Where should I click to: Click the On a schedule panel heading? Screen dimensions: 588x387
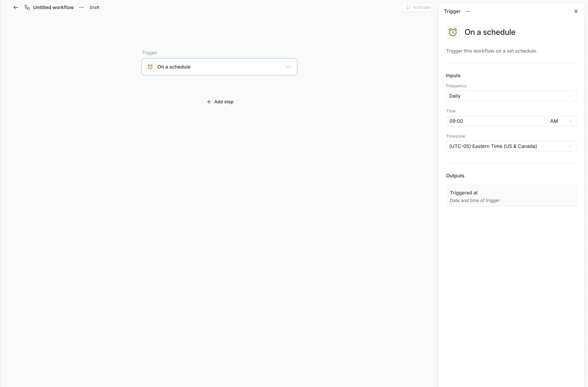pos(490,32)
